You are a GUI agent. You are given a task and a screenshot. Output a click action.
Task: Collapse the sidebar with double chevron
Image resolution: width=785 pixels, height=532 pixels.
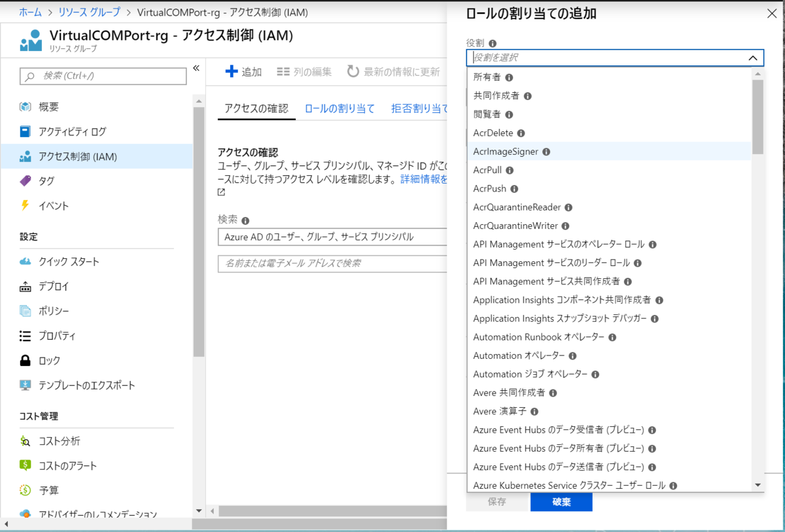tap(196, 69)
